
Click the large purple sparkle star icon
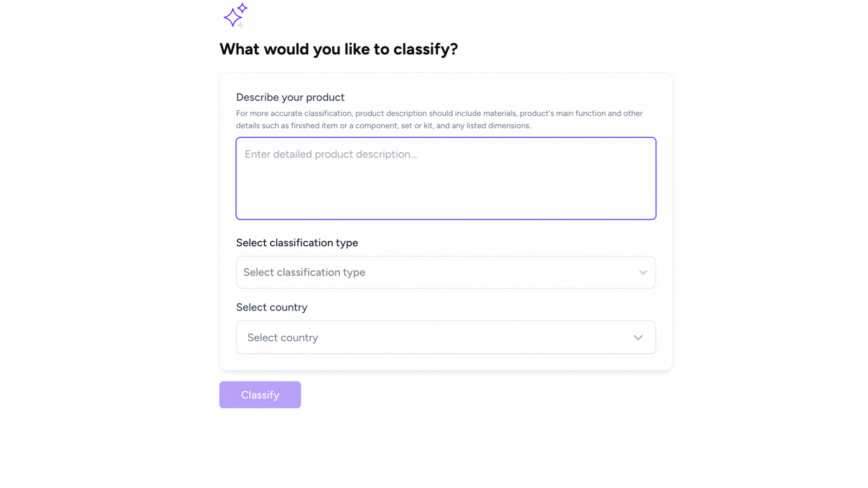point(232,18)
